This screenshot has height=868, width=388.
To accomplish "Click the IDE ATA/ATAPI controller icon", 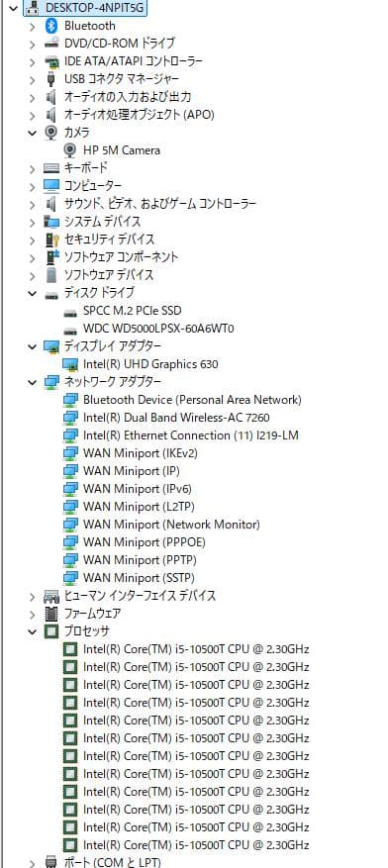I will (x=51, y=61).
